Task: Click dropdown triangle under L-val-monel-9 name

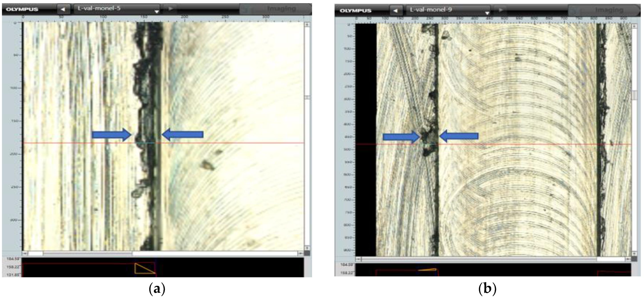Action: point(487,13)
